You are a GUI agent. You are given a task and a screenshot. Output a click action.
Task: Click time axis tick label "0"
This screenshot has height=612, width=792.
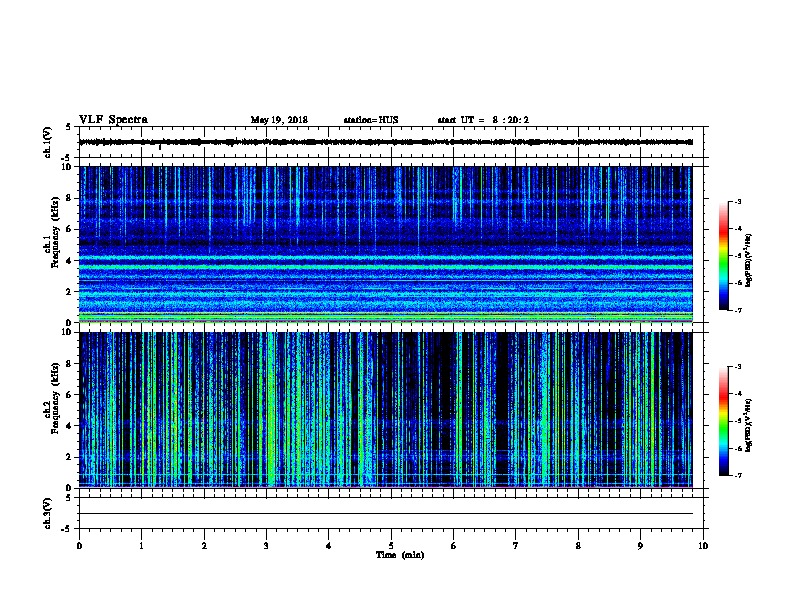(x=79, y=546)
